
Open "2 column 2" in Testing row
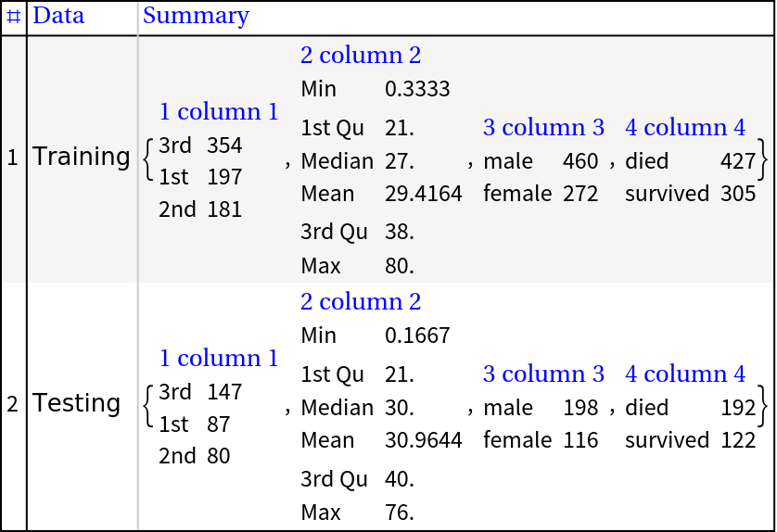click(x=361, y=301)
